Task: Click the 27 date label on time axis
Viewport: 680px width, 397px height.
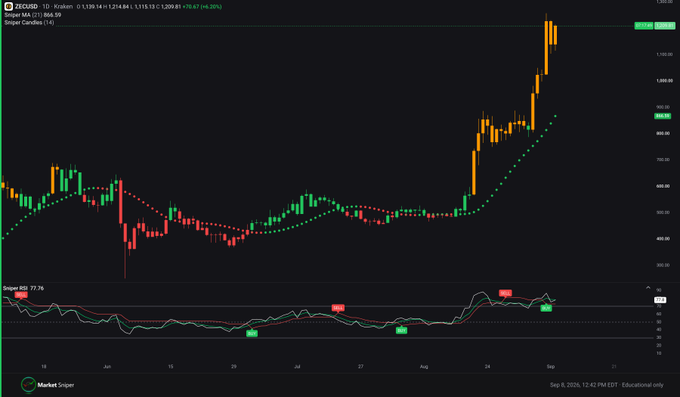Action: pos(360,367)
